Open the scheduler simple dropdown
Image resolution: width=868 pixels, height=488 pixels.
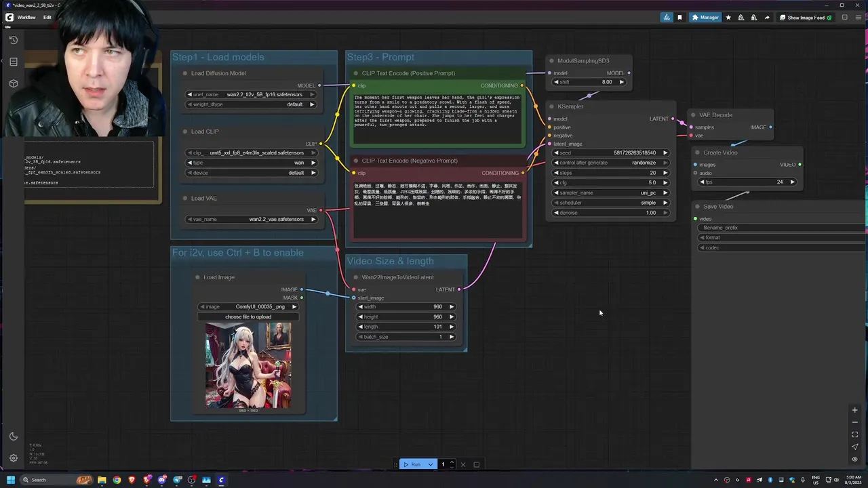pyautogui.click(x=610, y=203)
